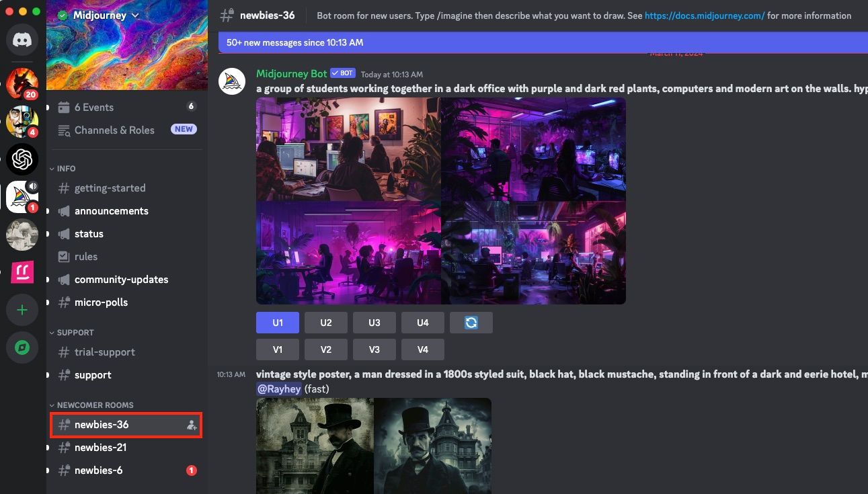
Task: Click the V2 variation button
Action: click(326, 349)
